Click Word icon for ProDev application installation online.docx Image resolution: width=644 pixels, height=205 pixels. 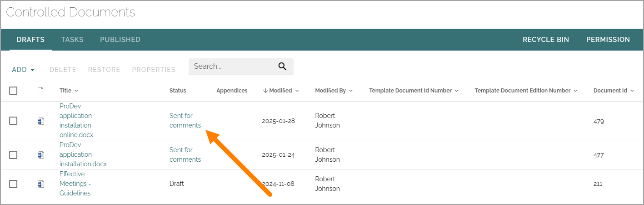[x=40, y=121]
